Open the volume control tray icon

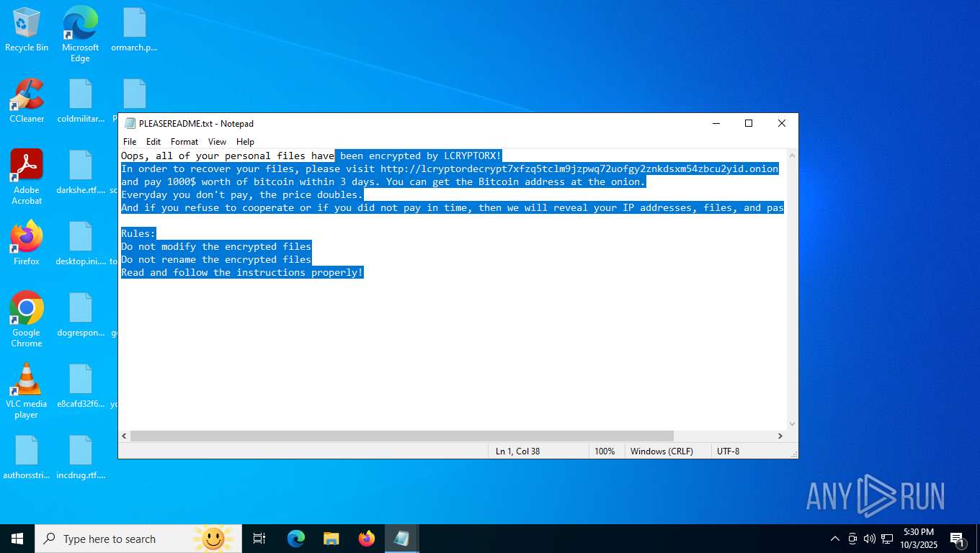point(870,539)
